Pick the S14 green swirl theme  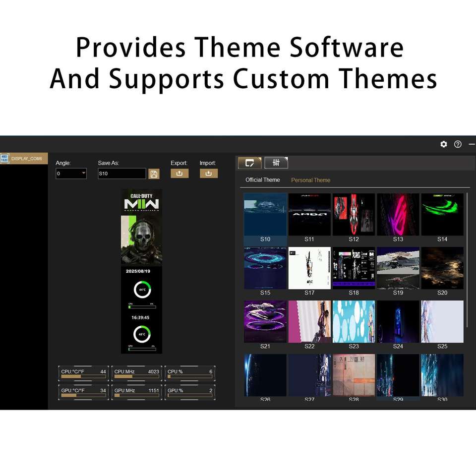tap(442, 215)
